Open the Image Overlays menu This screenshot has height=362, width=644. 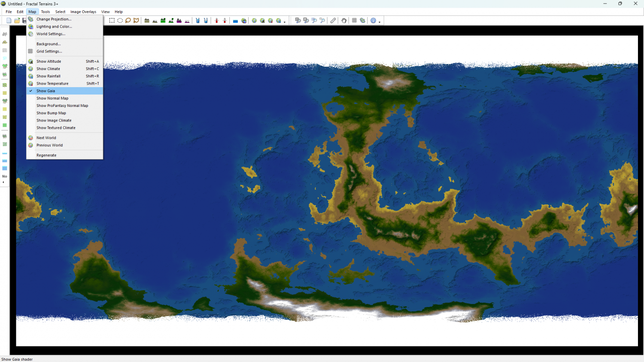tap(83, 12)
